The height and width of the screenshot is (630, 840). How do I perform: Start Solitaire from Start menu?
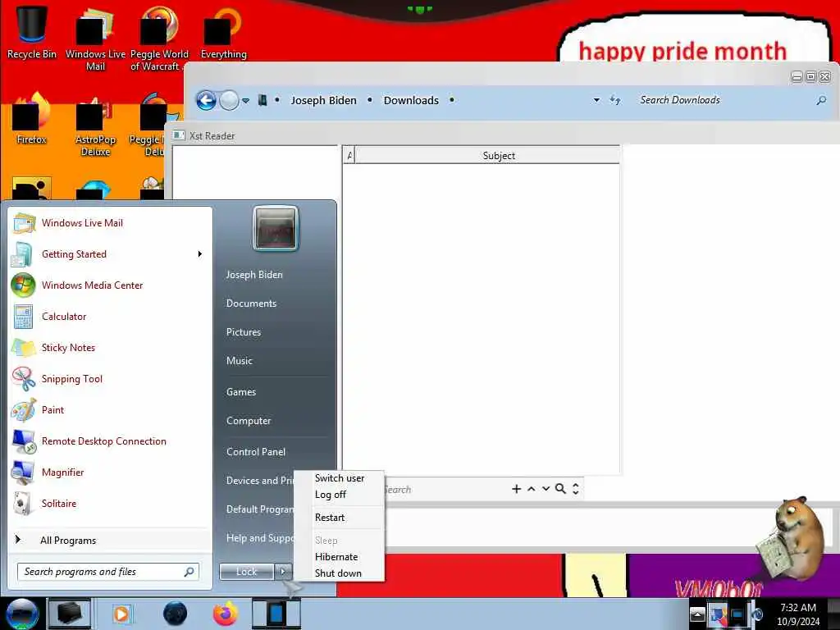(x=110, y=503)
